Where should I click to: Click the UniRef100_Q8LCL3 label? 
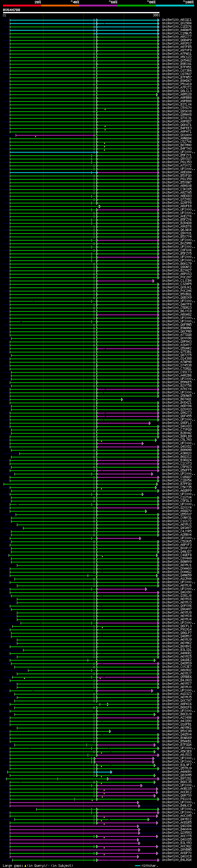176,91
